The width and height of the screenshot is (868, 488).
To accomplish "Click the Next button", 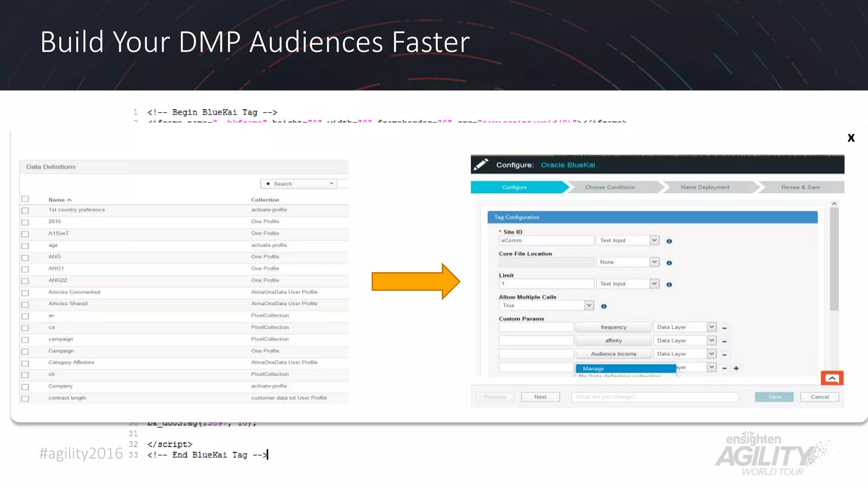I will pyautogui.click(x=540, y=397).
